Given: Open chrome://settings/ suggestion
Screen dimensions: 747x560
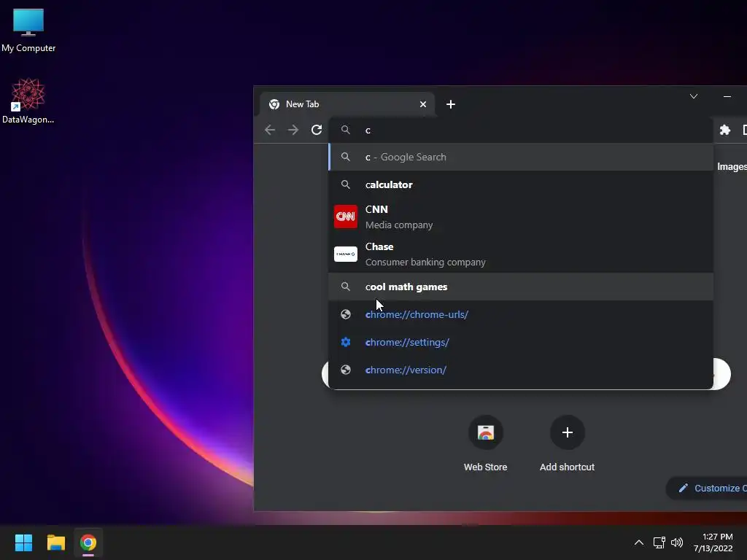Looking at the screenshot, I should pyautogui.click(x=521, y=342).
